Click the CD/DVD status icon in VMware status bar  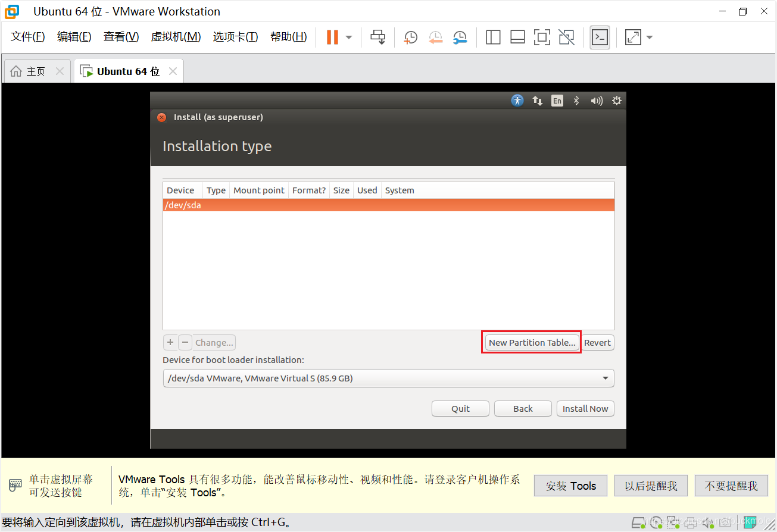pos(656,521)
